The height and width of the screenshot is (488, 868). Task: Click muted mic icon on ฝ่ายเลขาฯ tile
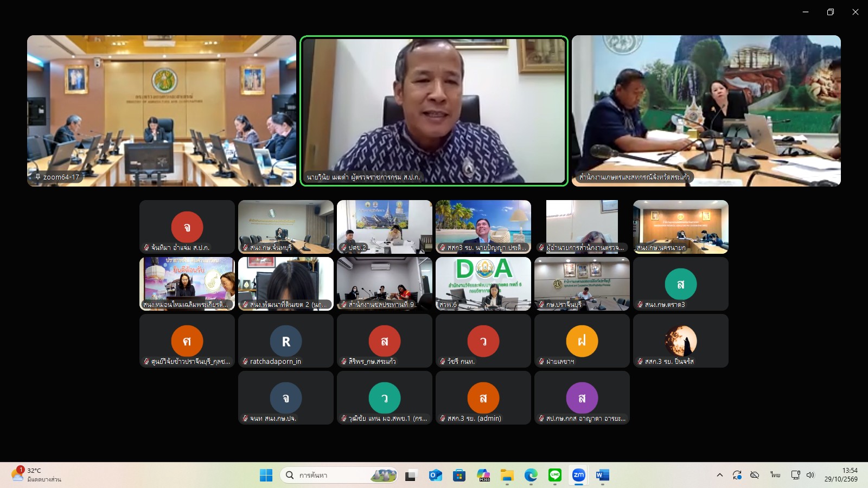[x=541, y=361]
